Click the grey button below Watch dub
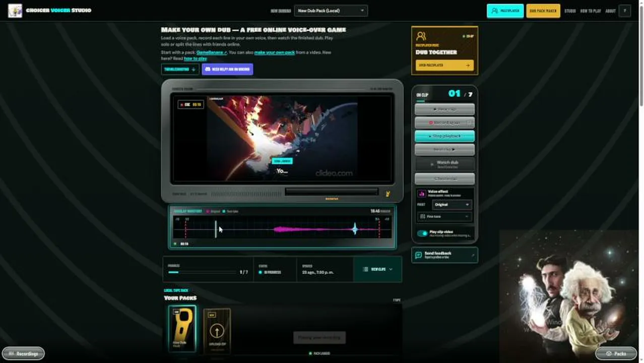644x363 pixels. [x=444, y=178]
